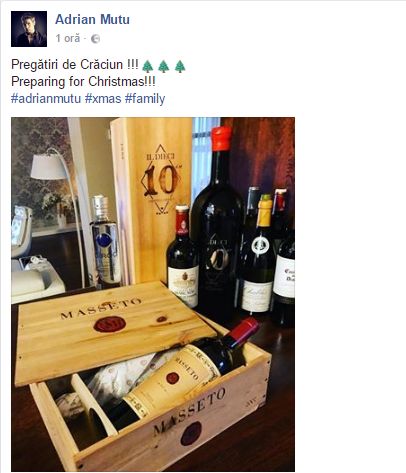This screenshot has height=473, width=406.
Task: Click the clear vodka bottle in photo
Action: pyautogui.click(x=105, y=240)
